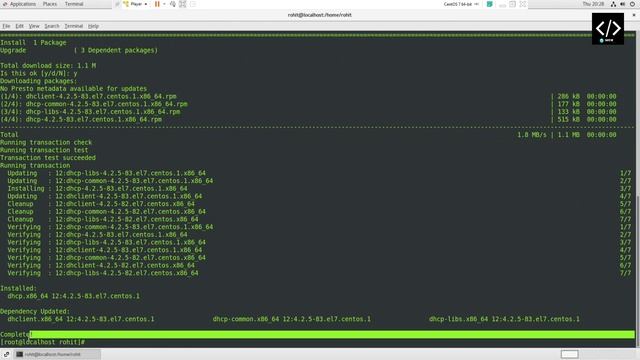The image size is (640, 360).
Task: Click the unity mode icon in the Player toolbar
Action: coord(193,4)
